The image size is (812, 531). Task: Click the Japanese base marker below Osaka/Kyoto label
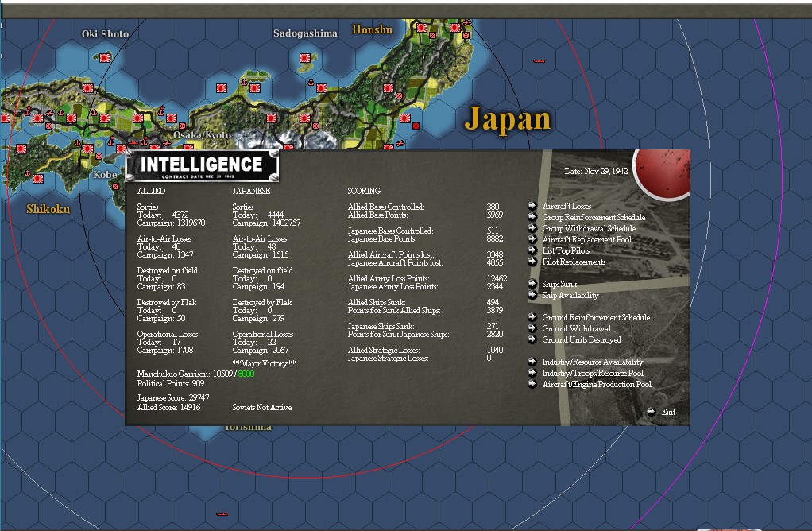tap(188, 146)
